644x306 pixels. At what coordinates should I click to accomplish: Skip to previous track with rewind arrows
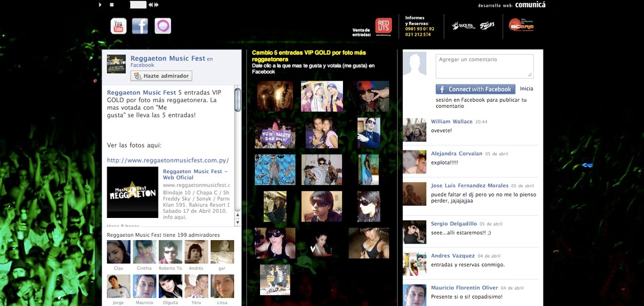click(150, 5)
